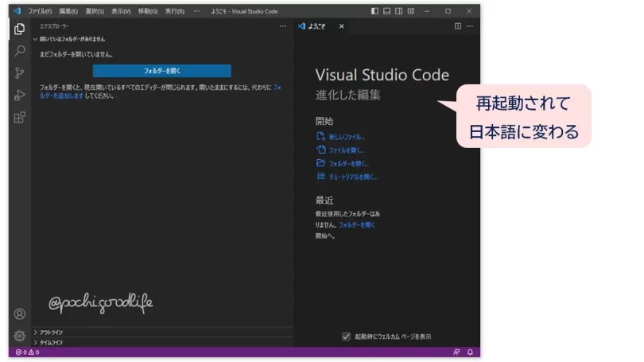Viewport: 644px width, 362px height.
Task: Open the 編集(E) menu
Action: (x=68, y=11)
